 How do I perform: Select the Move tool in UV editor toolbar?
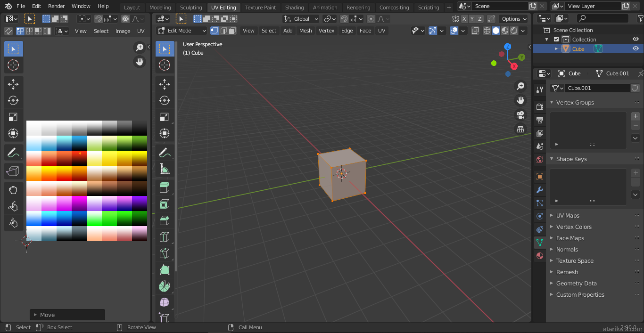pyautogui.click(x=13, y=84)
